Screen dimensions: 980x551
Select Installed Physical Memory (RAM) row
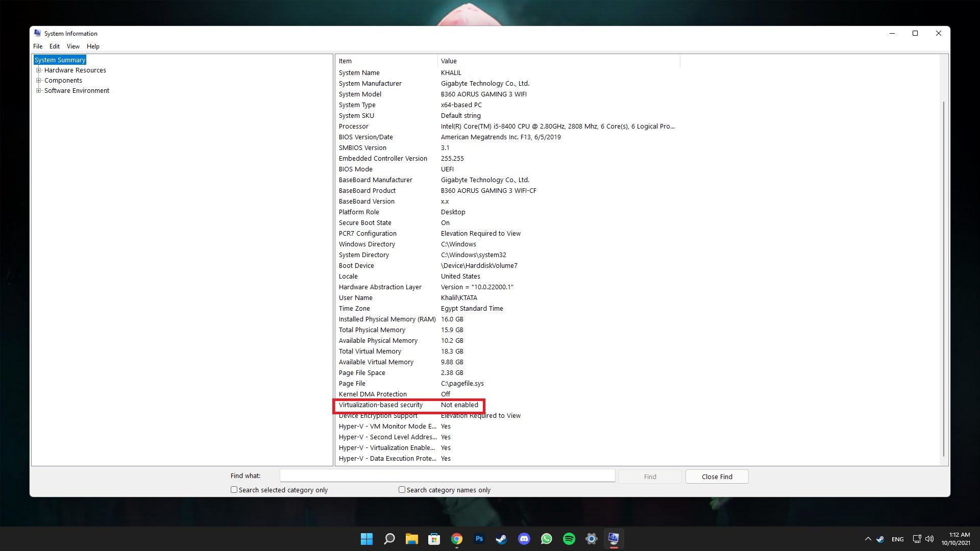(x=508, y=319)
